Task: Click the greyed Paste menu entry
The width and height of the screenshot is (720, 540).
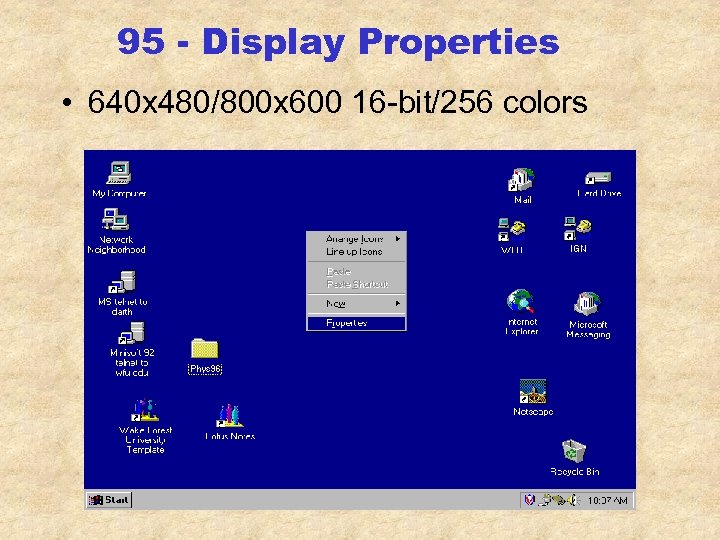Action: (x=356, y=271)
